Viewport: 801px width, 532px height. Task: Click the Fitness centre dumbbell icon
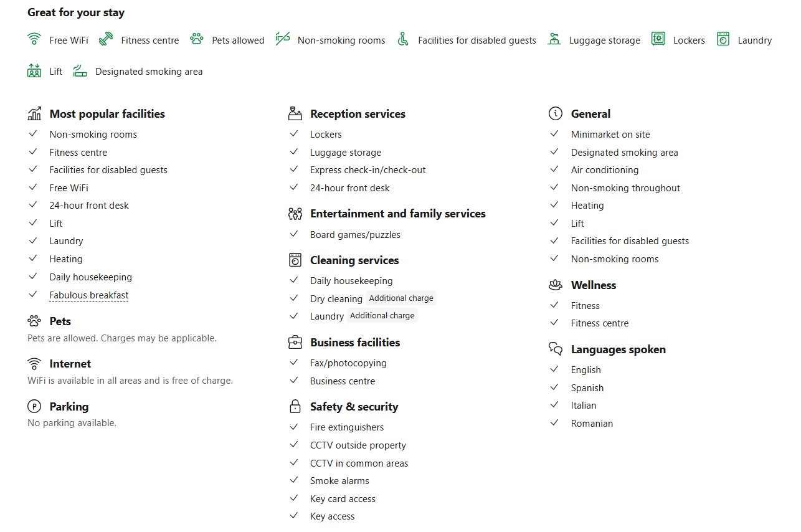point(106,39)
